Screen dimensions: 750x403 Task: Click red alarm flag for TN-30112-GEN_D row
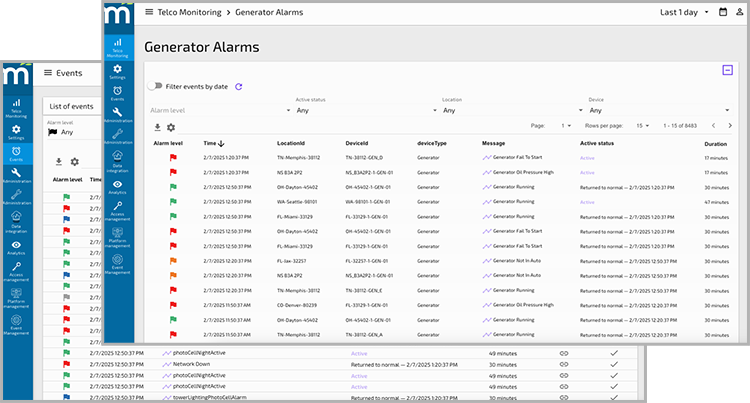tap(173, 157)
